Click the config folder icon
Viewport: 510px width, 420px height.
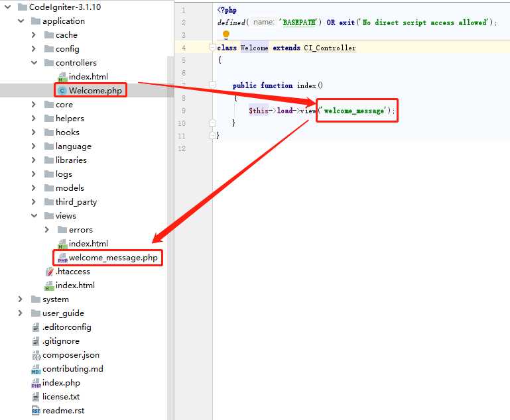coord(49,49)
